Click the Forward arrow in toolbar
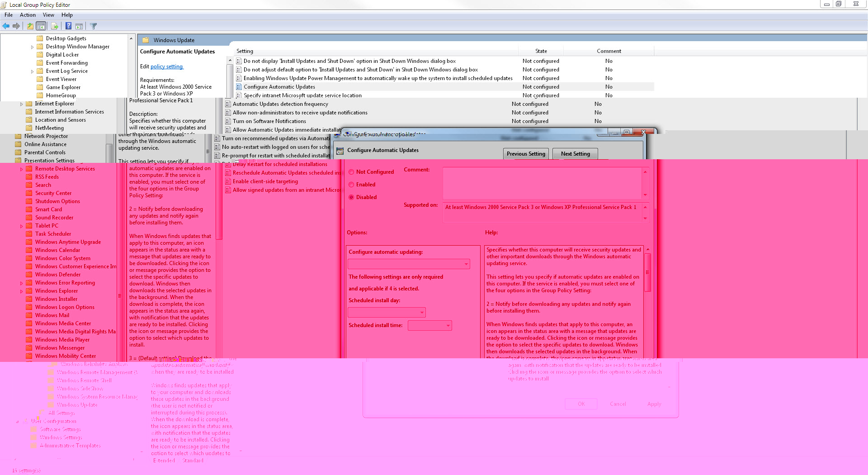 [x=16, y=26]
